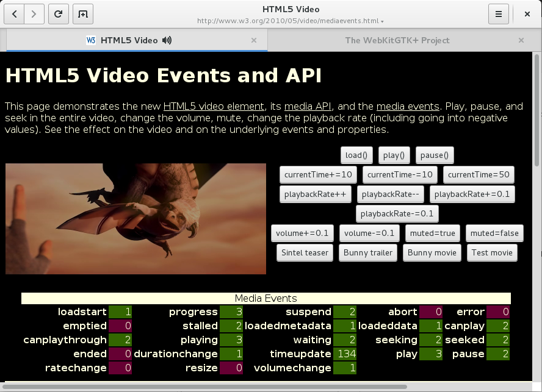Click the ratechange event label
Screen dimensions: 542x392
[76, 368]
